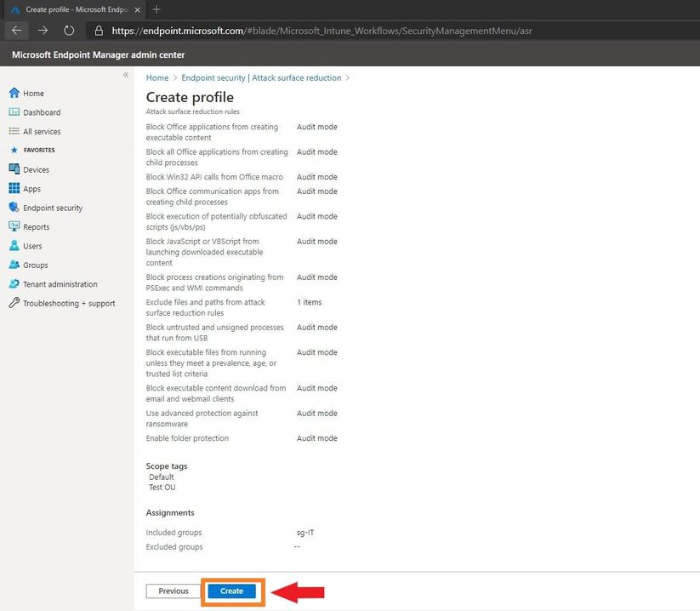Click the 'Scope tags' section heading
700x611 pixels.
pos(167,465)
